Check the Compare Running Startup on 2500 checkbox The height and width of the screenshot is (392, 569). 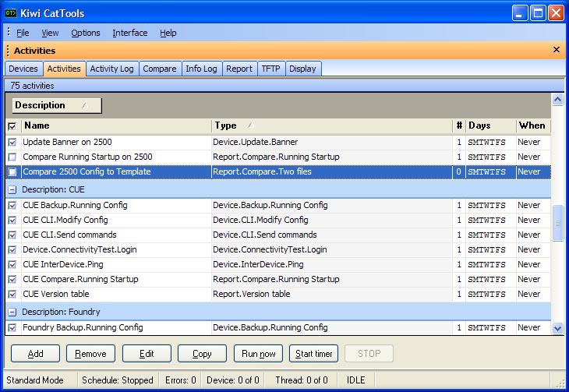(x=12, y=157)
